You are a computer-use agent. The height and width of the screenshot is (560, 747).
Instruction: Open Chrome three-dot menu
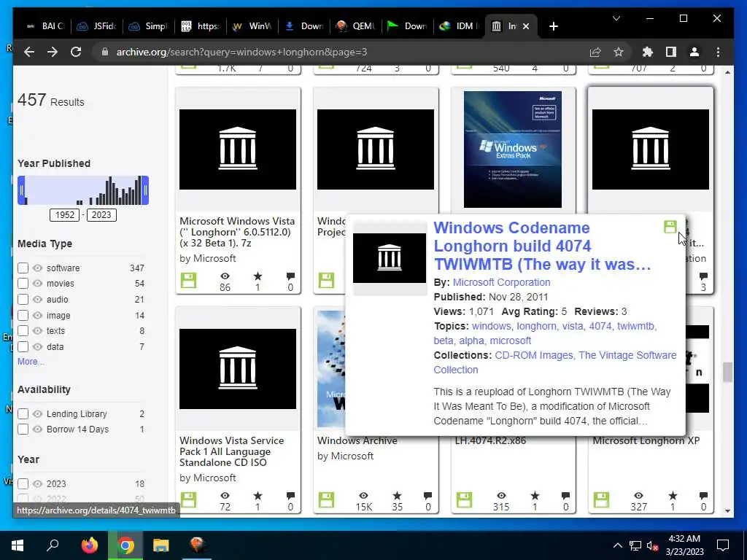(718, 52)
